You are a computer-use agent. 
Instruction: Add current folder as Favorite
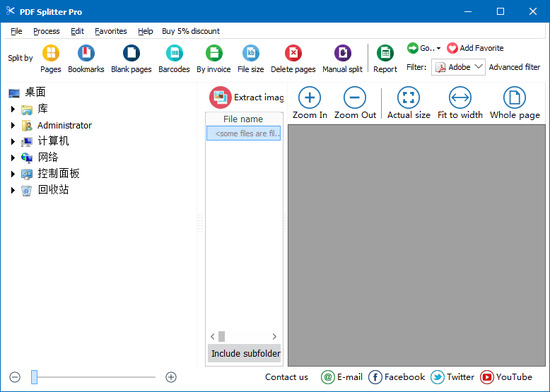pyautogui.click(x=475, y=48)
